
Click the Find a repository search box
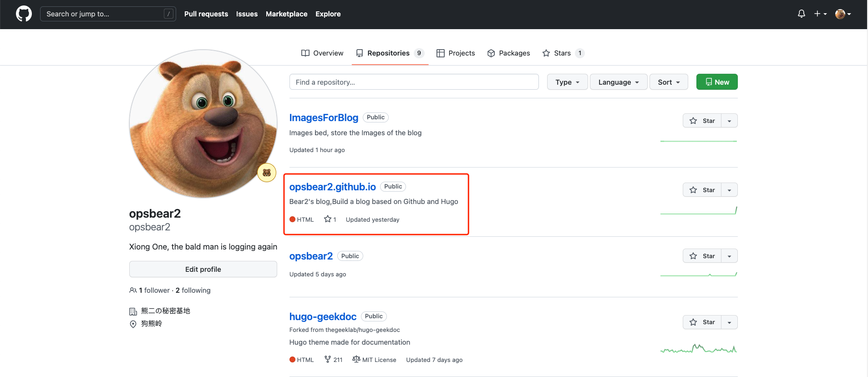tap(414, 82)
